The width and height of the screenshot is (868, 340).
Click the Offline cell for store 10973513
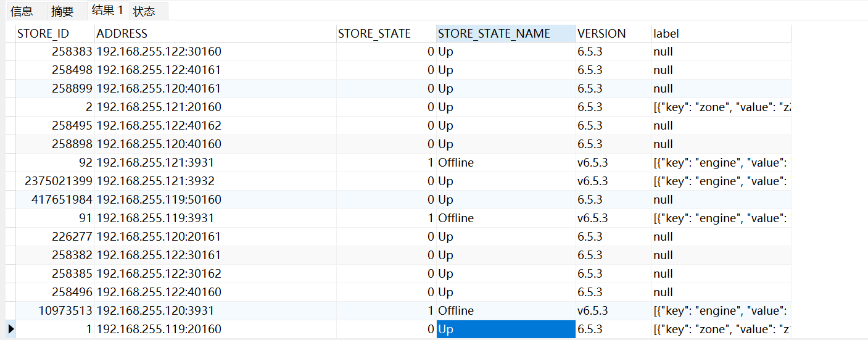click(456, 310)
